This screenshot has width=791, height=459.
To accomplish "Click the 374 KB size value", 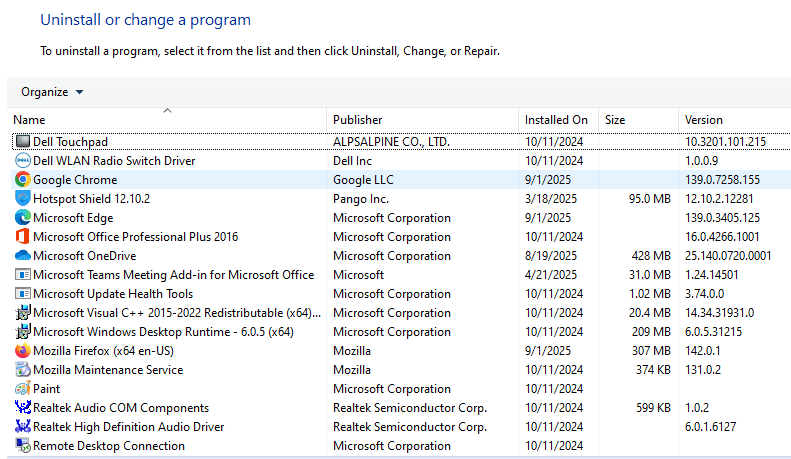I will point(653,370).
